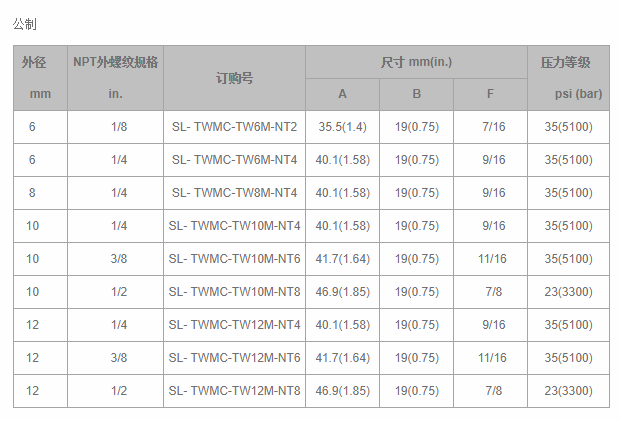
Task: Select order number SL- TWMC-TW12M-NT4
Action: point(234,325)
